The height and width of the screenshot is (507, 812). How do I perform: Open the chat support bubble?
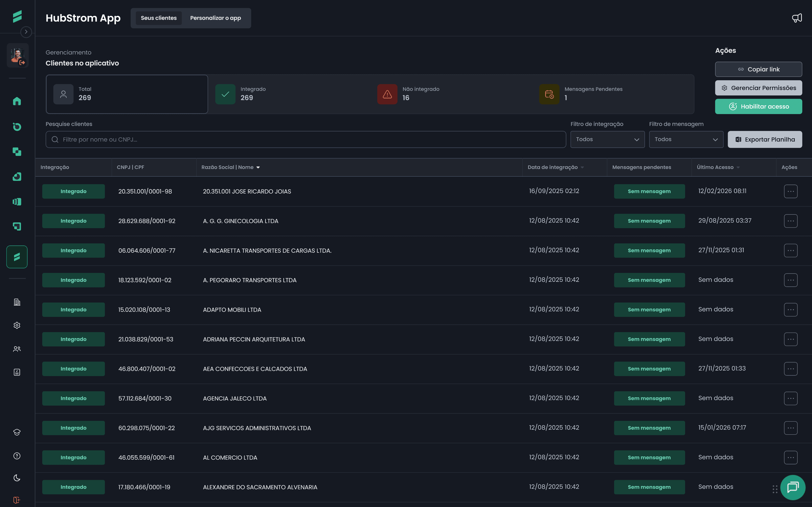coord(793,487)
